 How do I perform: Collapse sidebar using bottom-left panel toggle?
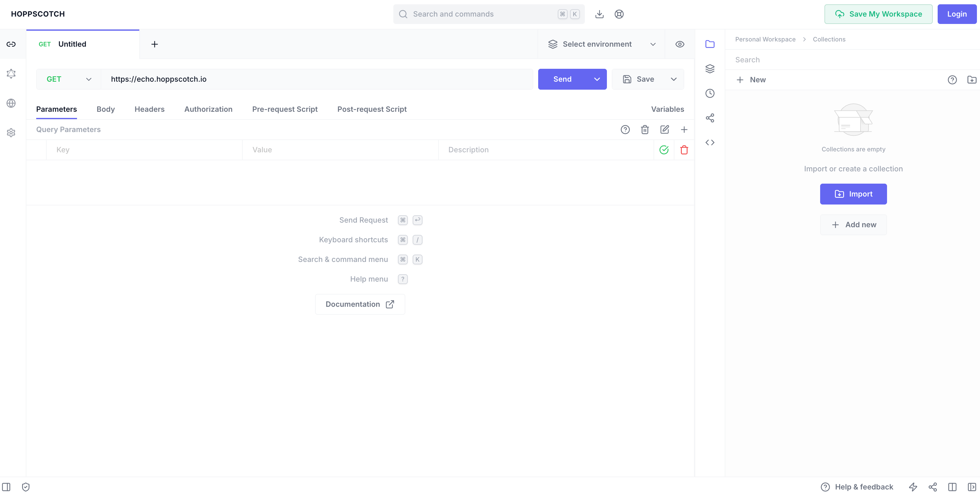coord(6,487)
